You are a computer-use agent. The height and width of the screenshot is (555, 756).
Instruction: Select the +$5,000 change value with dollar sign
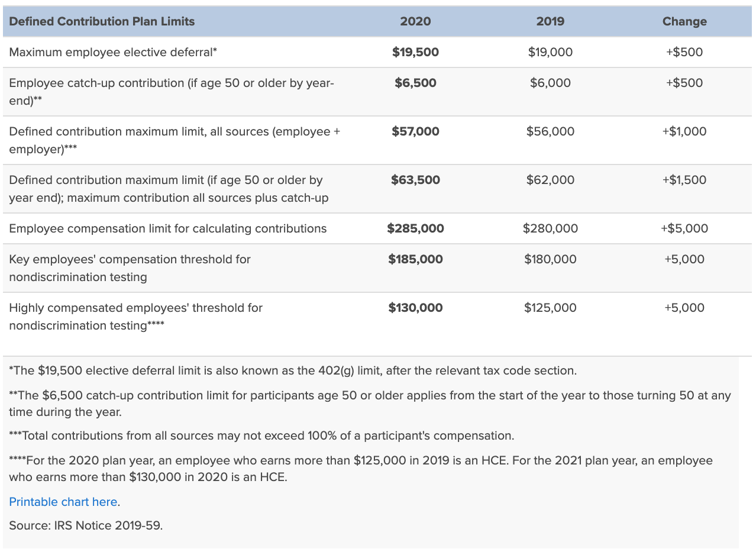click(684, 228)
